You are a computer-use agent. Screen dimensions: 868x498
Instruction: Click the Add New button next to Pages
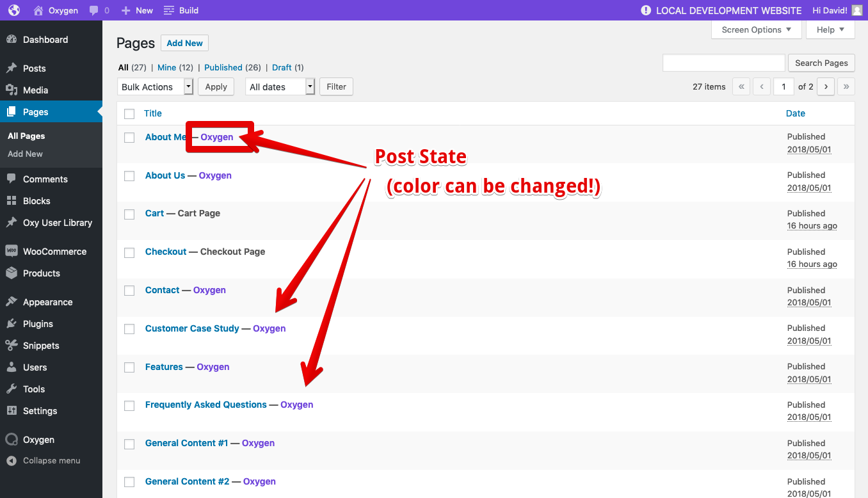click(x=184, y=44)
